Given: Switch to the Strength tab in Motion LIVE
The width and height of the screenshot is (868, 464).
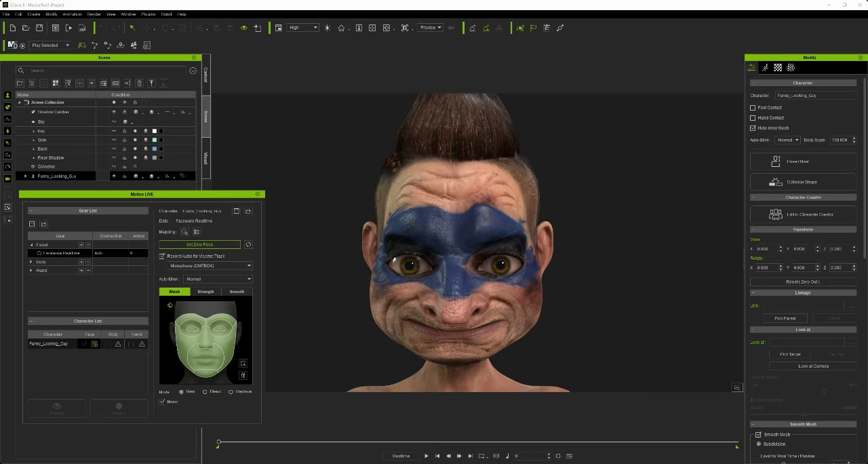Looking at the screenshot, I should (x=205, y=292).
